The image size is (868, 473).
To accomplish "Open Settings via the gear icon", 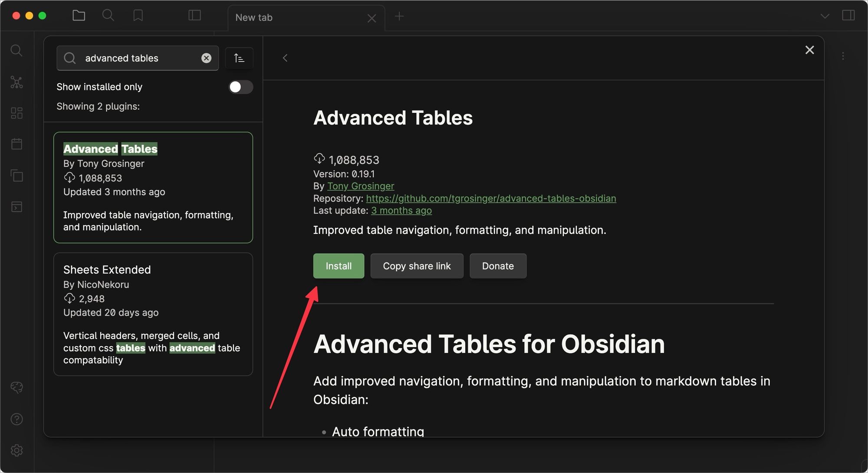I will click(x=16, y=450).
